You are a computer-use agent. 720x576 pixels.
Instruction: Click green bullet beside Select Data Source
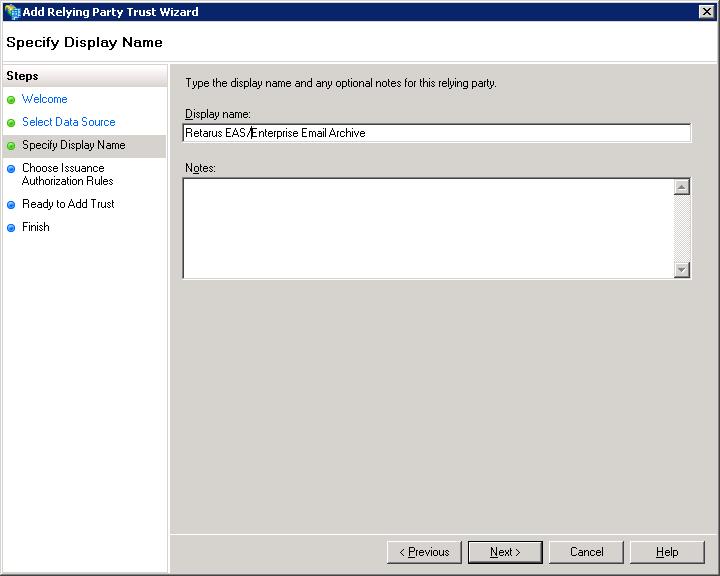click(11, 123)
